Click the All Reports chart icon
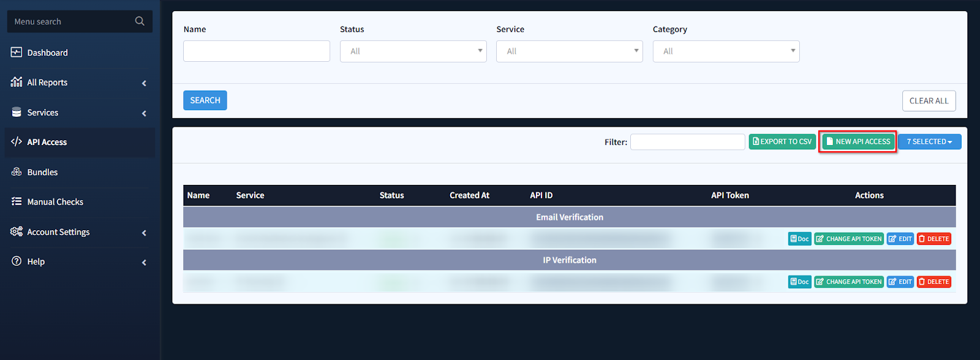The height and width of the screenshot is (360, 980). pos(17,82)
